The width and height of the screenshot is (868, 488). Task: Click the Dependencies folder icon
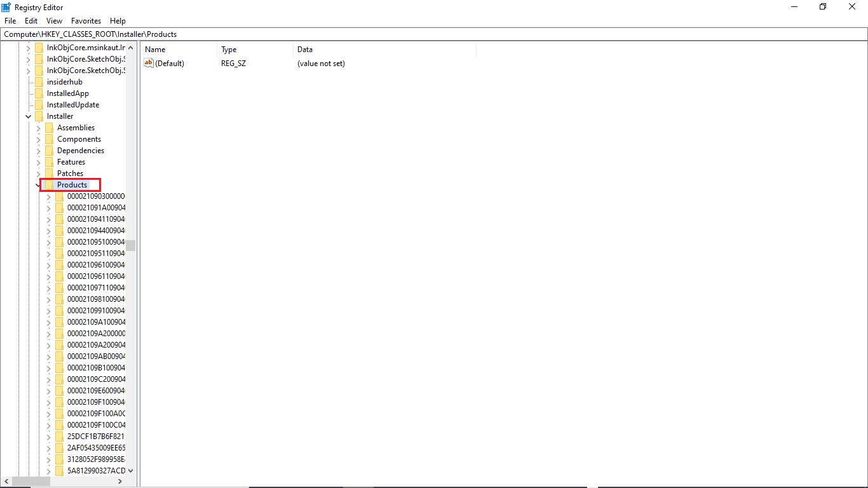click(50, 151)
